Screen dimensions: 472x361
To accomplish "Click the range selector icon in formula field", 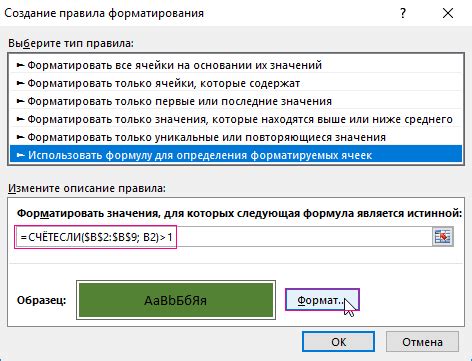I will (443, 237).
